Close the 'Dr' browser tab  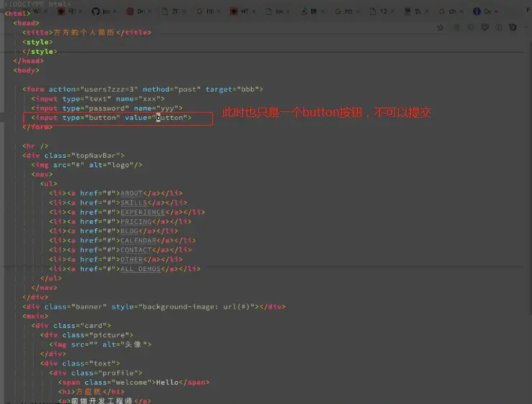(x=150, y=11)
